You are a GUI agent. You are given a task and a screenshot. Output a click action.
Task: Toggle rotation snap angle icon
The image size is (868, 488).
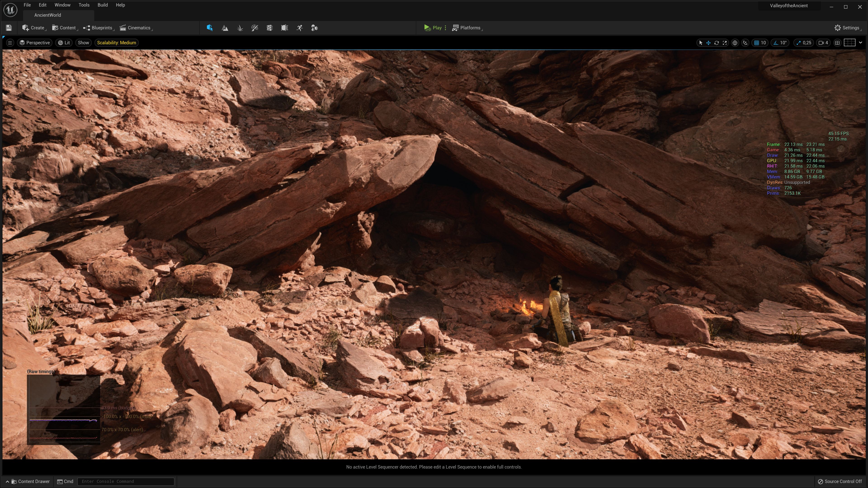tap(776, 43)
